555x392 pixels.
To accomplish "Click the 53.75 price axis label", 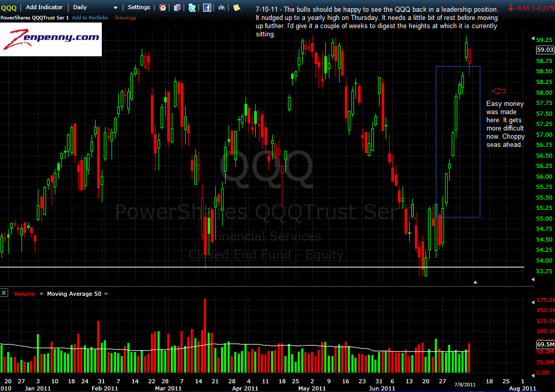I will pyautogui.click(x=544, y=271).
